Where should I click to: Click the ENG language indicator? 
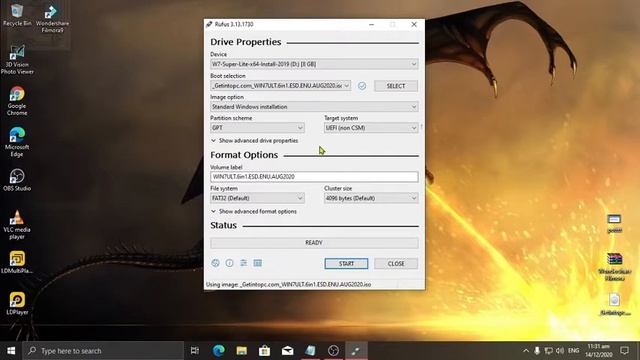(x=573, y=351)
